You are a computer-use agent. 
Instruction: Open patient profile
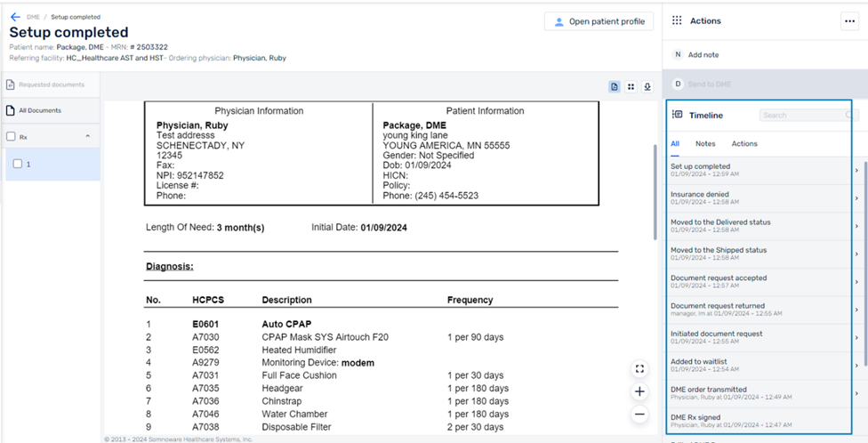599,21
